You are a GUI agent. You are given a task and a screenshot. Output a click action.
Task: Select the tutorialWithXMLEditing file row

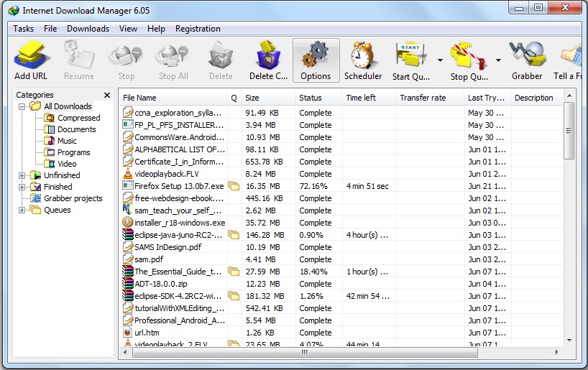coord(341,308)
